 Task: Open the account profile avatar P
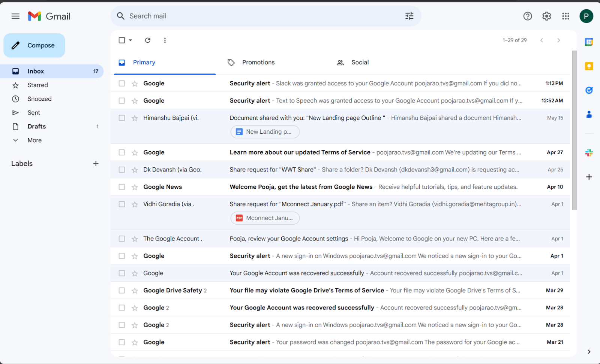coord(586,16)
